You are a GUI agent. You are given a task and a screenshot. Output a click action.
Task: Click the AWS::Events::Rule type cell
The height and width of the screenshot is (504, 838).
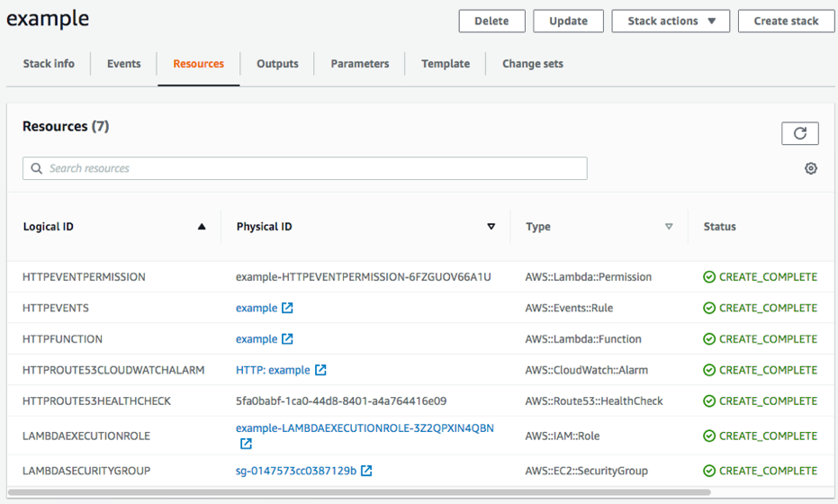569,308
